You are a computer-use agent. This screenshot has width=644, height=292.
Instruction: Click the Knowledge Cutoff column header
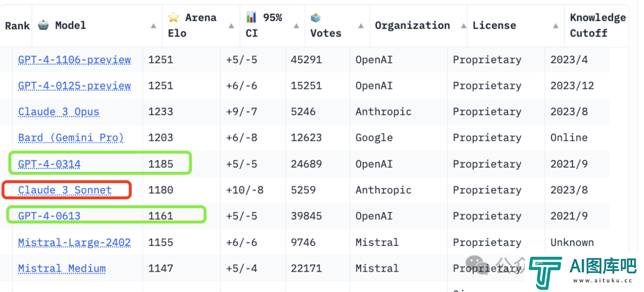pyautogui.click(x=597, y=26)
